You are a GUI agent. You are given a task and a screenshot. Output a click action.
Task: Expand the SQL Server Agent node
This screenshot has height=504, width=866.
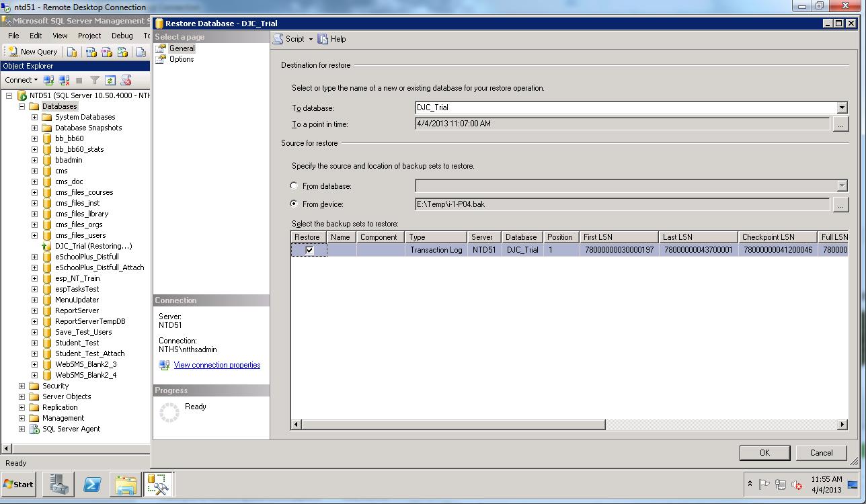22,429
